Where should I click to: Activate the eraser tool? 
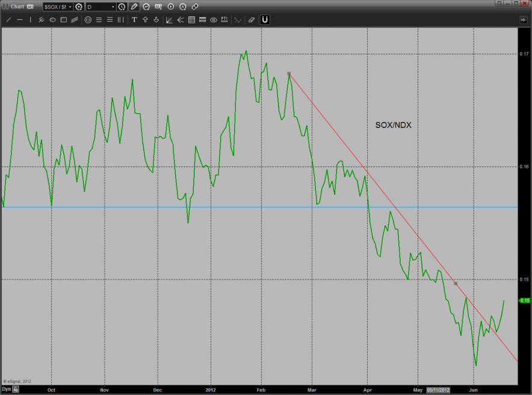tap(252, 20)
